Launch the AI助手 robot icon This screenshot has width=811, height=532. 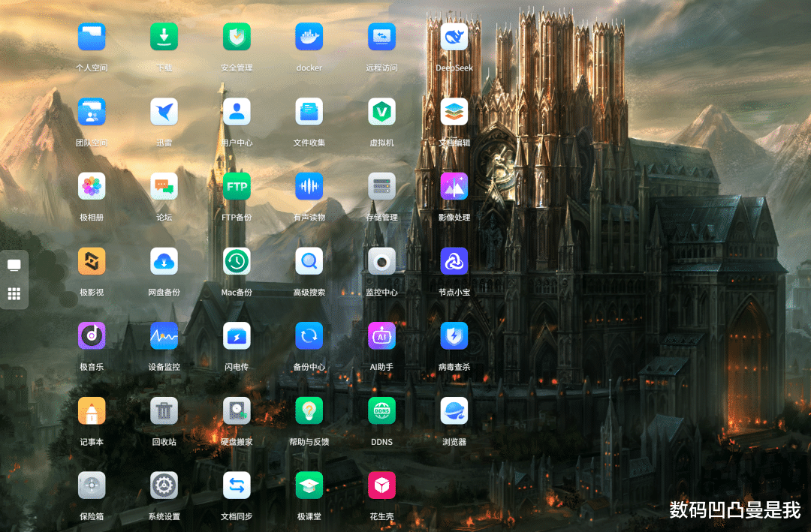coord(381,335)
